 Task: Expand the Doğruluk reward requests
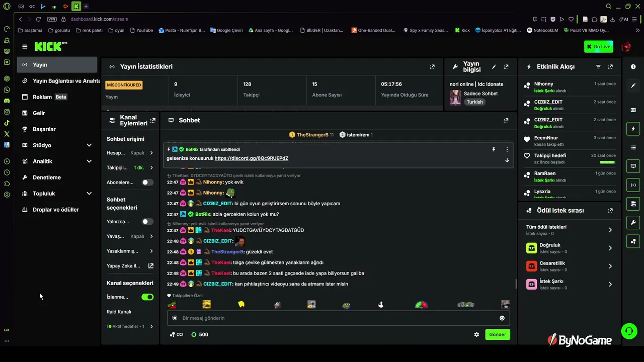(x=569, y=248)
